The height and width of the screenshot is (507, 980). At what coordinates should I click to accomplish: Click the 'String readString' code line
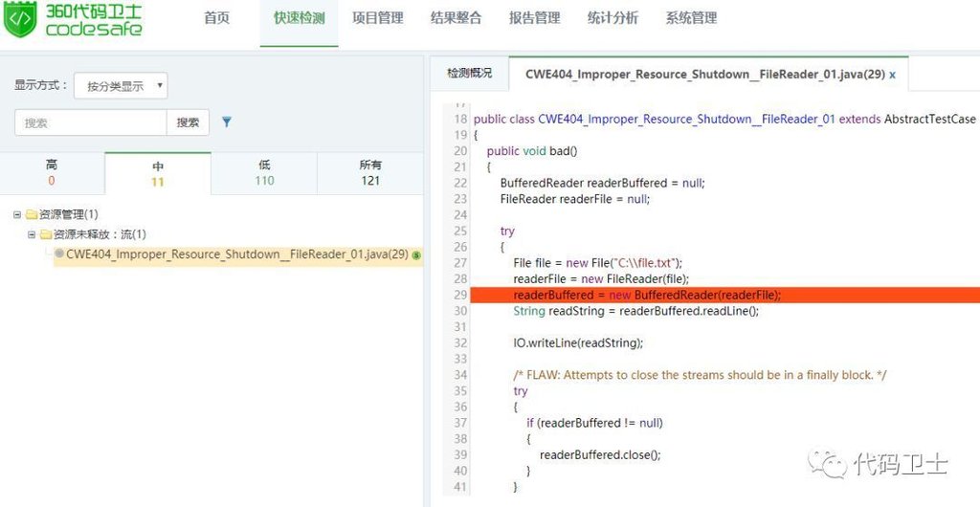tap(636, 311)
